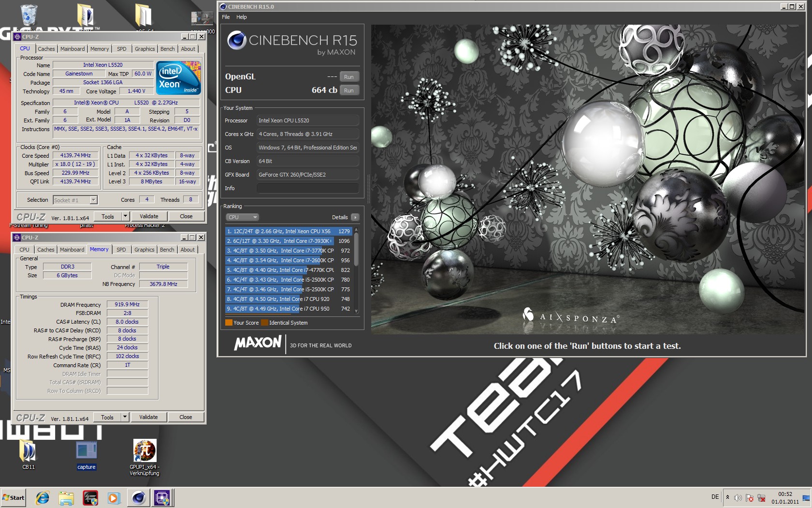Open Tools dropdown arrow in the upper CPU-Z window
Image resolution: width=812 pixels, height=508 pixels.
point(125,216)
